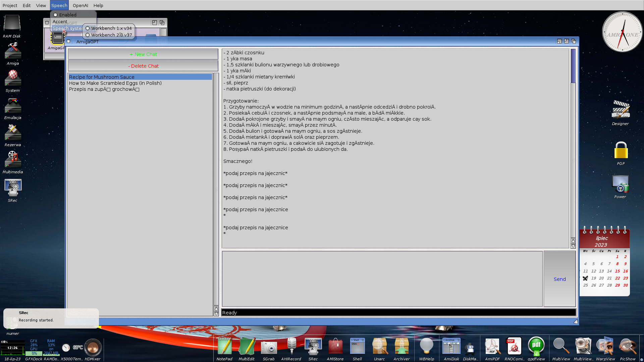
Task: Click the transcript scroll-up arrow
Action: pos(573,241)
